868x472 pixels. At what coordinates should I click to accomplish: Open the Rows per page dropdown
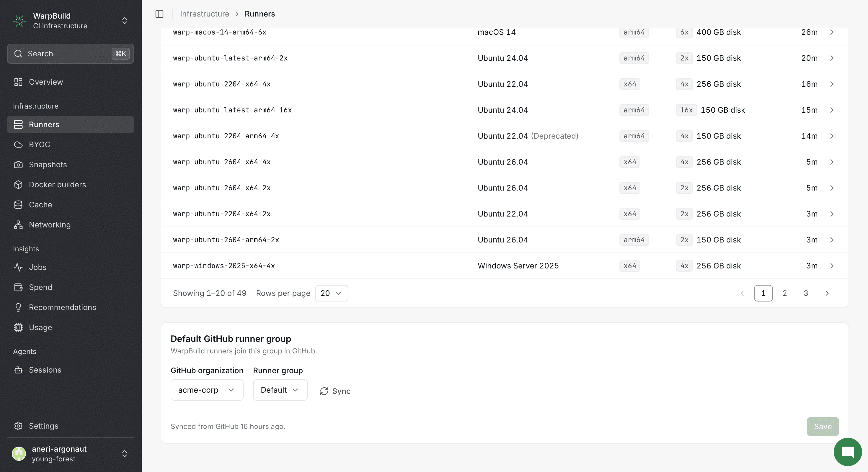pyautogui.click(x=331, y=293)
